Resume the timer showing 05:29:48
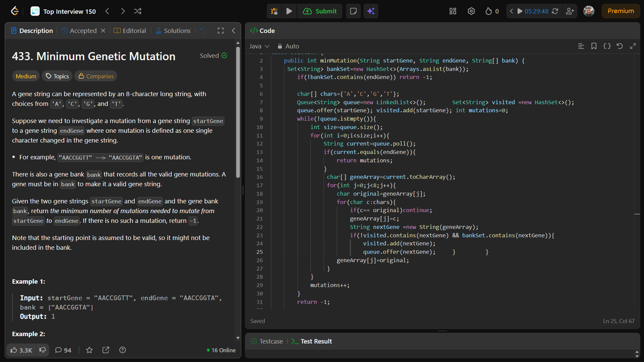The height and width of the screenshot is (362, 644). (533, 11)
